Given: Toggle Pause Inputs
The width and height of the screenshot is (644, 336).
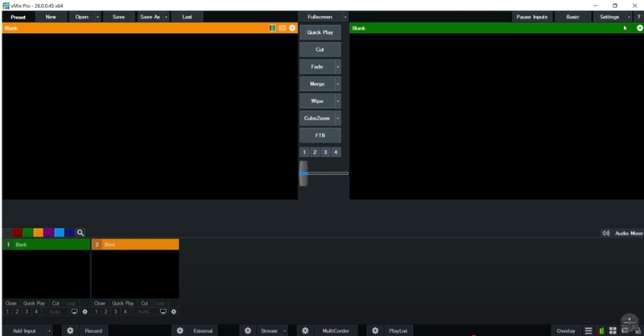Looking at the screenshot, I should pyautogui.click(x=532, y=17).
